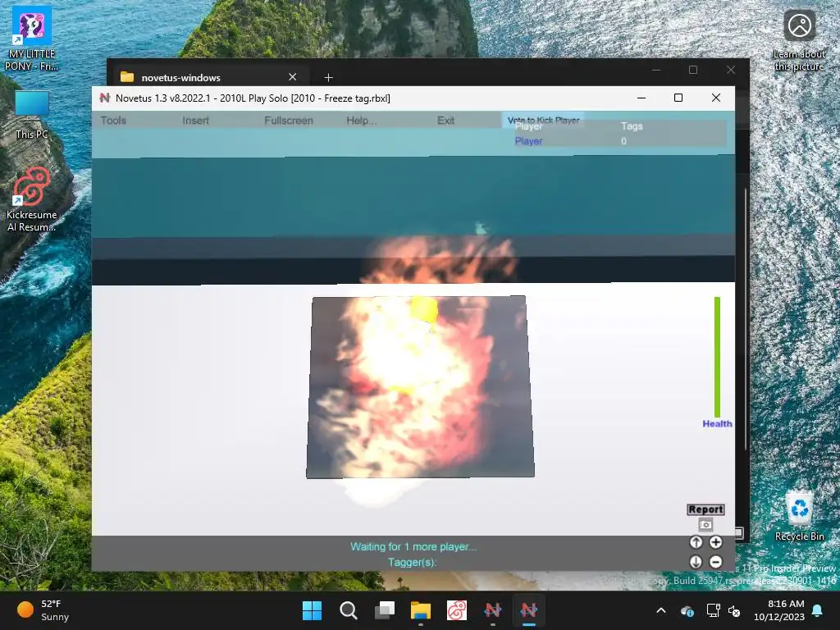Viewport: 840px width, 630px height.
Task: Click the Report button
Action: 705,509
